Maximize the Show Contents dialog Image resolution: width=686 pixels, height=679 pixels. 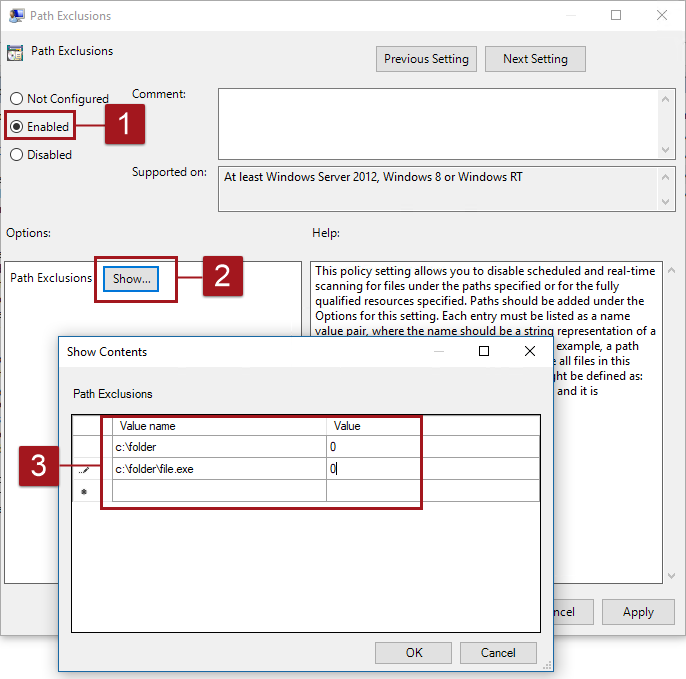pyautogui.click(x=484, y=351)
